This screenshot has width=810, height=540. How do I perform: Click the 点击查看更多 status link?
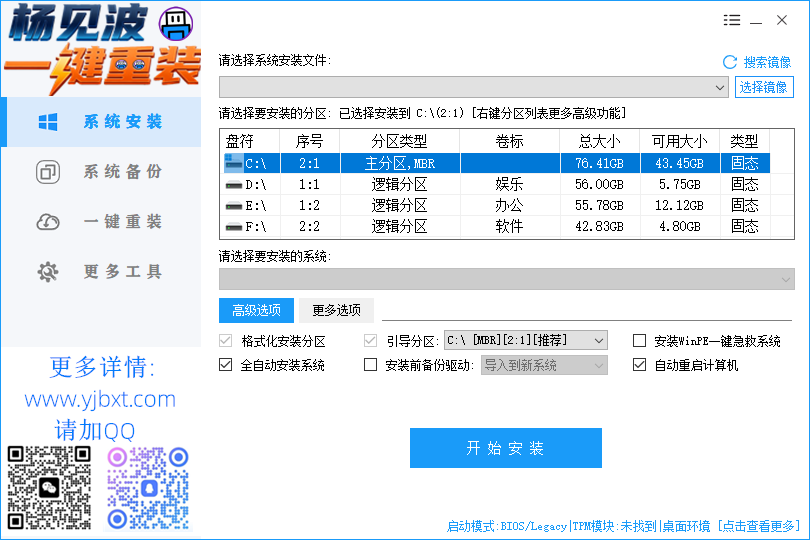758,527
